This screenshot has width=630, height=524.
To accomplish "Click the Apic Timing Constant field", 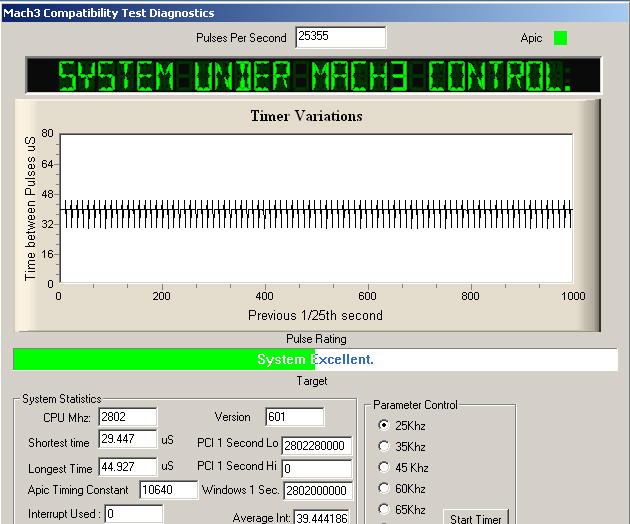I will pyautogui.click(x=169, y=490).
